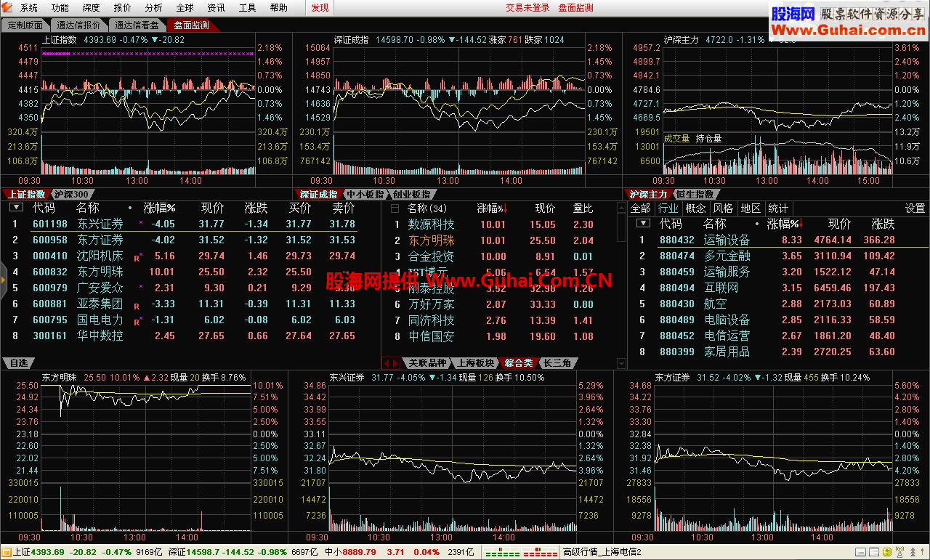Click the status bar left-corner icon
This screenshot has width=930, height=560.
[x=7, y=553]
